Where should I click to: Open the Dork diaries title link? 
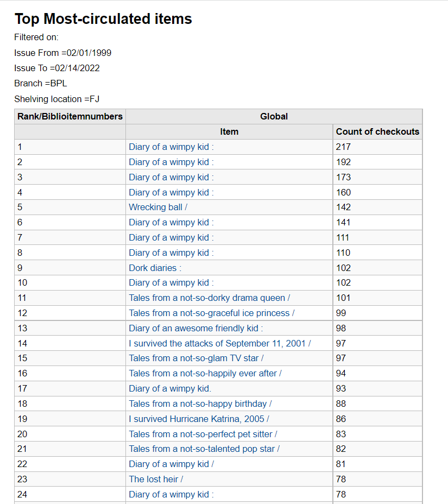coord(155,268)
